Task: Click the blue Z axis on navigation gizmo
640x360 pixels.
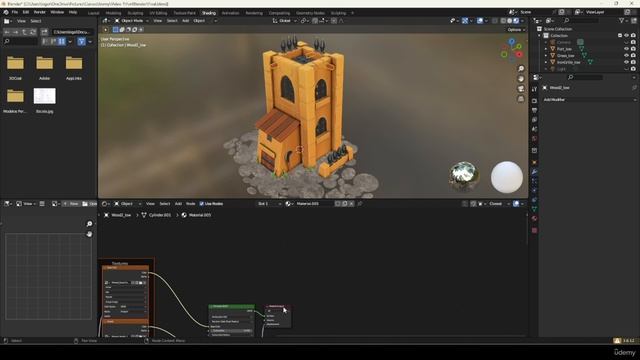Action: [511, 42]
